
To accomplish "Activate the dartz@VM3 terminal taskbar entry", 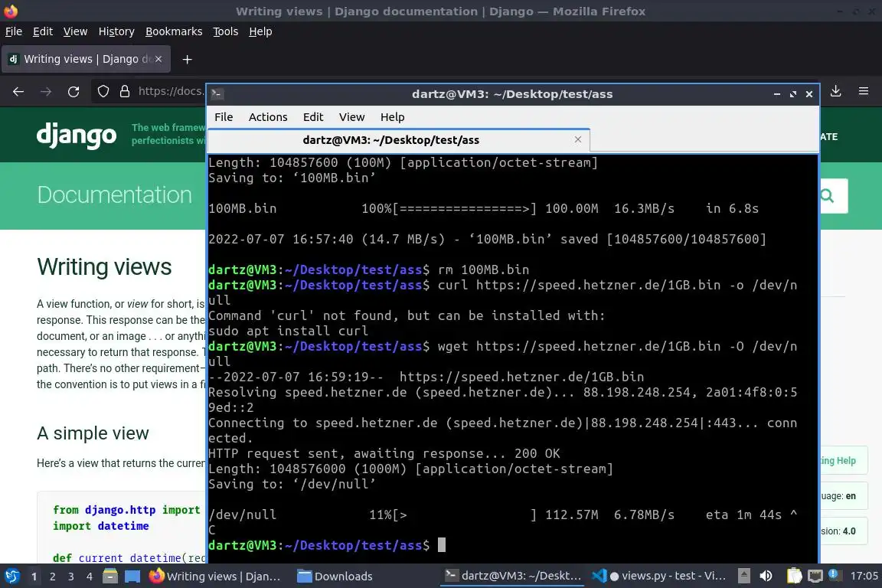I will (513, 577).
